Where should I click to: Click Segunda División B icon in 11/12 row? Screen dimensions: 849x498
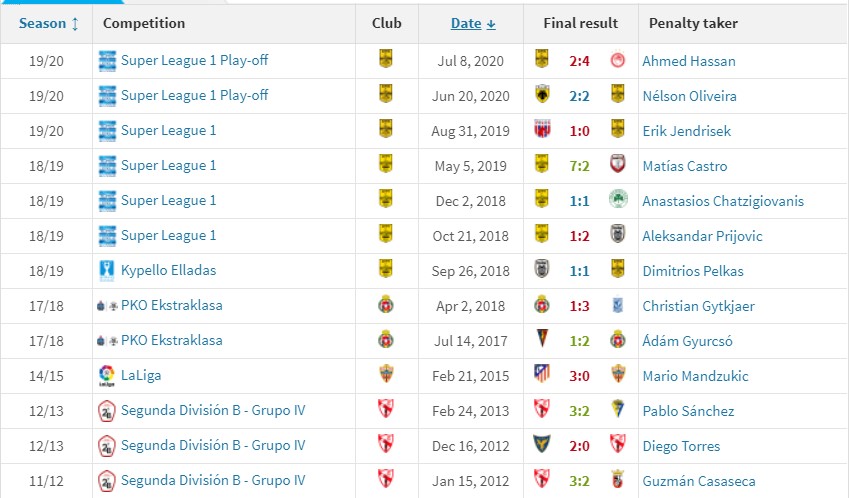coord(107,481)
